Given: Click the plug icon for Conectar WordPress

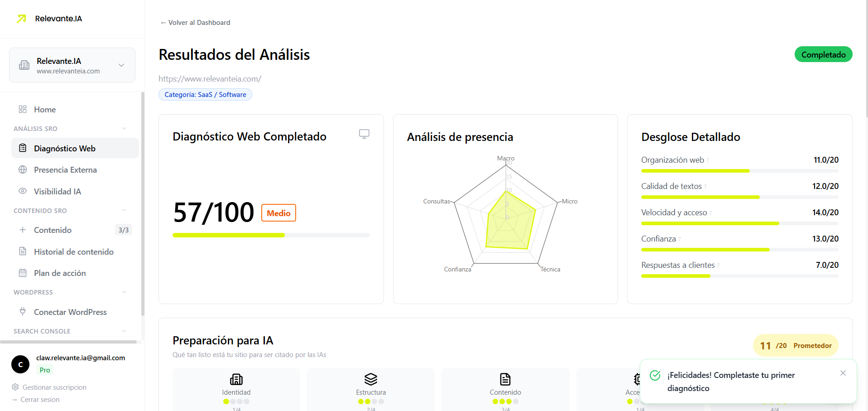Looking at the screenshot, I should 22,312.
